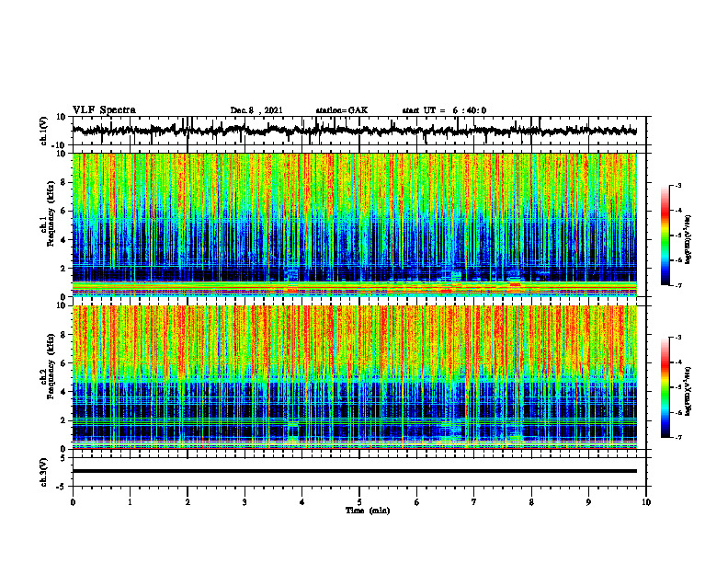Click the '8' kHz tick label on ch.1 axis
The image size is (728, 563).
pyautogui.click(x=63, y=182)
